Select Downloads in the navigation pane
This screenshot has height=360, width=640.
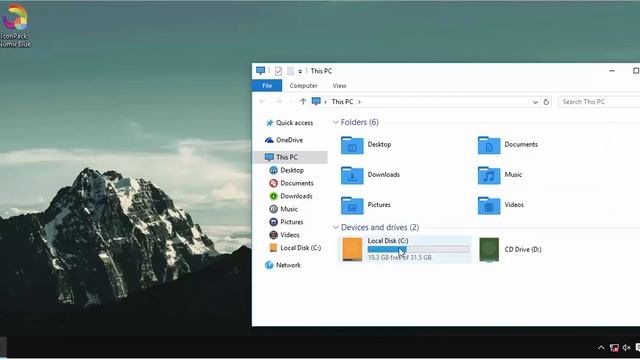(x=291, y=196)
